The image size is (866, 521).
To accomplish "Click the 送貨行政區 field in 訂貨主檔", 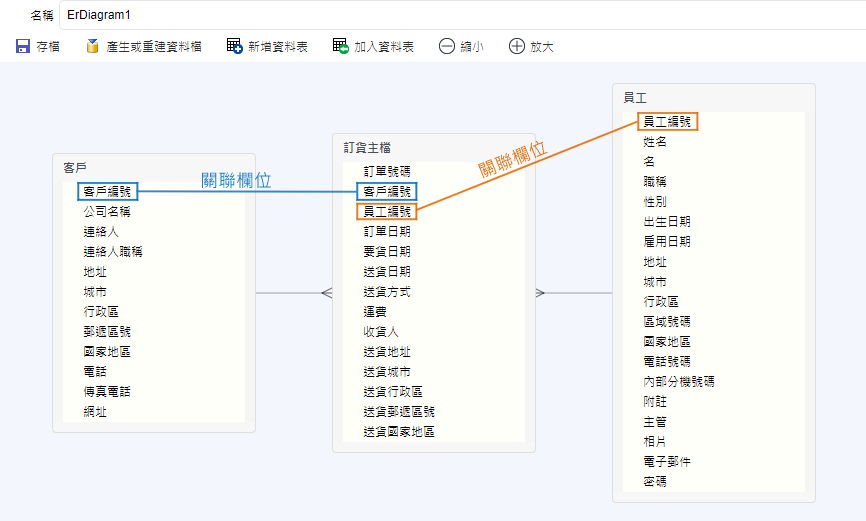I will point(393,392).
